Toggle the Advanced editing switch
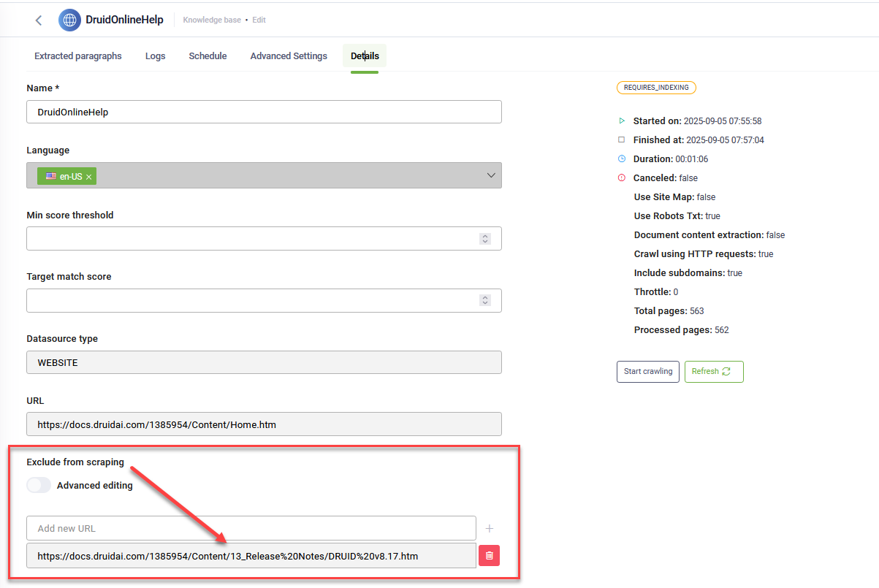Viewport: 879px width, 588px height. point(39,485)
